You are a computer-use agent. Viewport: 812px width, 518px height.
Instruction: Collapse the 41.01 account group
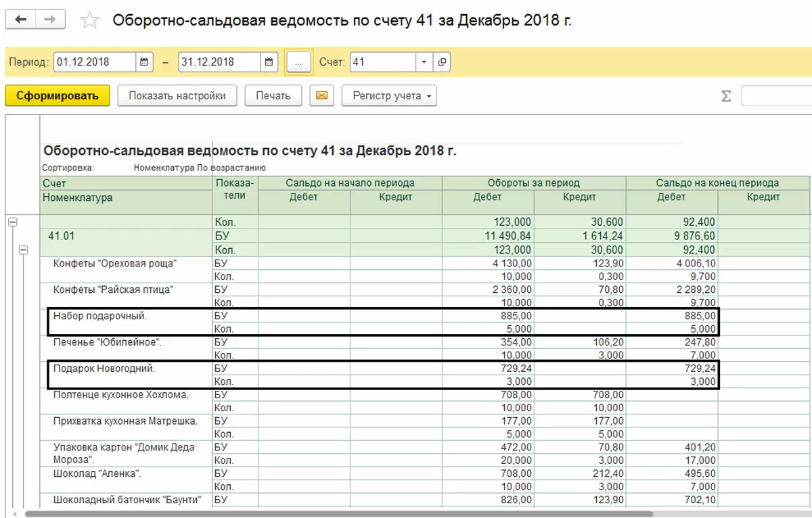[23, 250]
